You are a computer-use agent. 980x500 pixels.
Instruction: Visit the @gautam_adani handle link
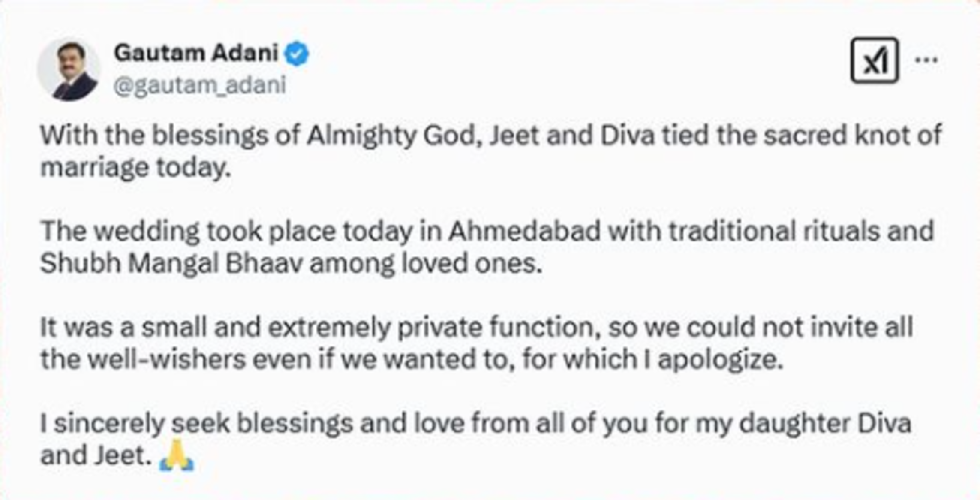(200, 84)
